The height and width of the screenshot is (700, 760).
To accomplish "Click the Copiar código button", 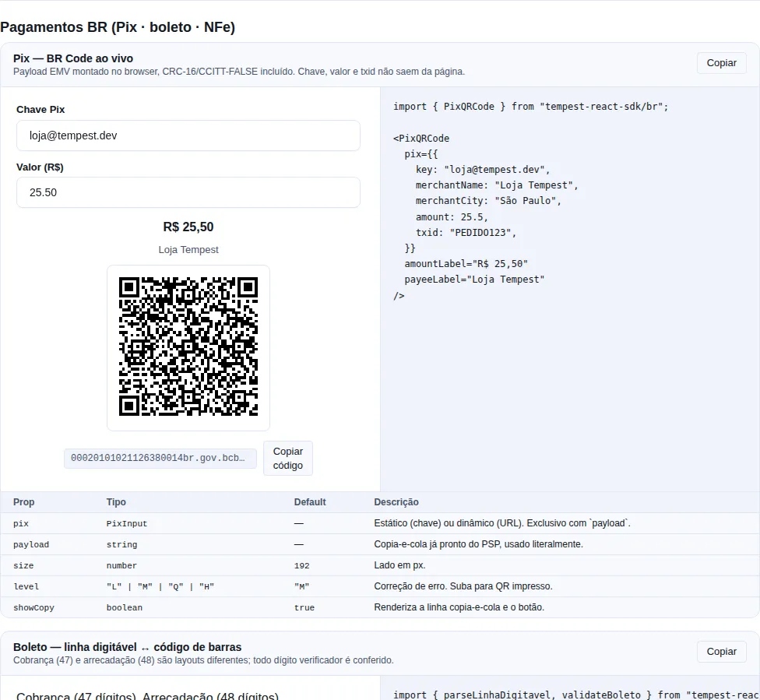I will click(x=288, y=458).
